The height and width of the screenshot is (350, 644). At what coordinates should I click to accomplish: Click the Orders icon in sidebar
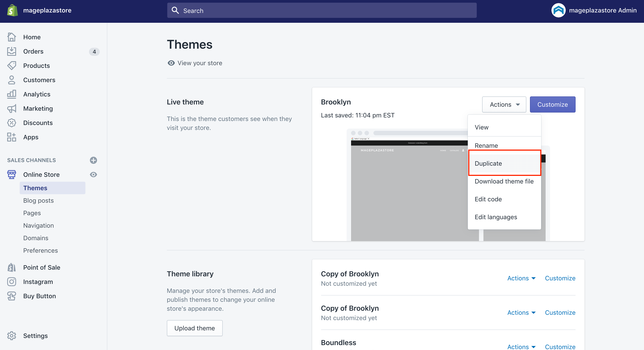[x=12, y=51]
